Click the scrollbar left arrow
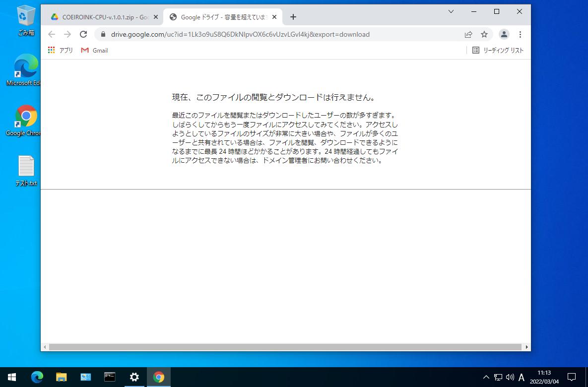Viewport: 588px width, 387px height. click(x=45, y=347)
